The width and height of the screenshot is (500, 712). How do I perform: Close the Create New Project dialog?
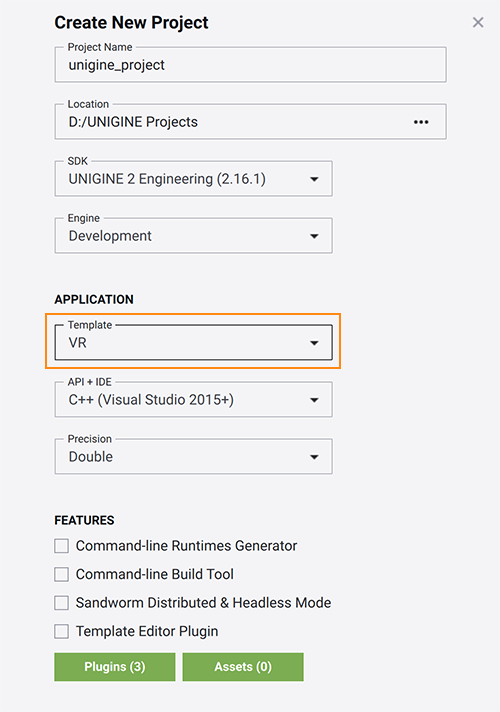pyautogui.click(x=478, y=22)
